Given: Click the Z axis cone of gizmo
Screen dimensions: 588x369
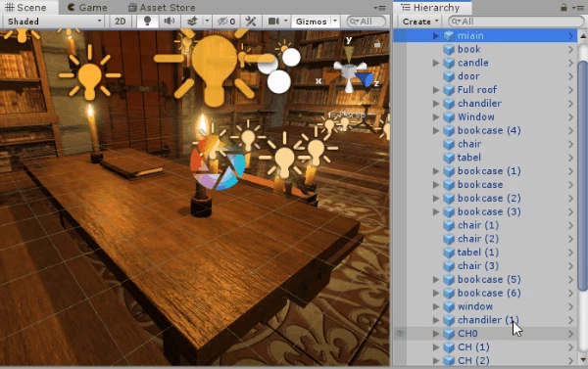Looking at the screenshot, I should (365, 79).
